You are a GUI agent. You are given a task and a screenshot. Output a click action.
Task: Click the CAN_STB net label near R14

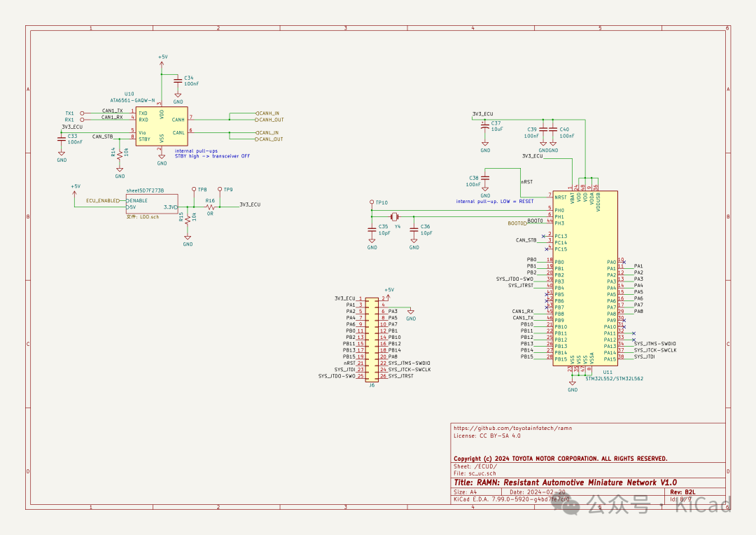tap(102, 137)
